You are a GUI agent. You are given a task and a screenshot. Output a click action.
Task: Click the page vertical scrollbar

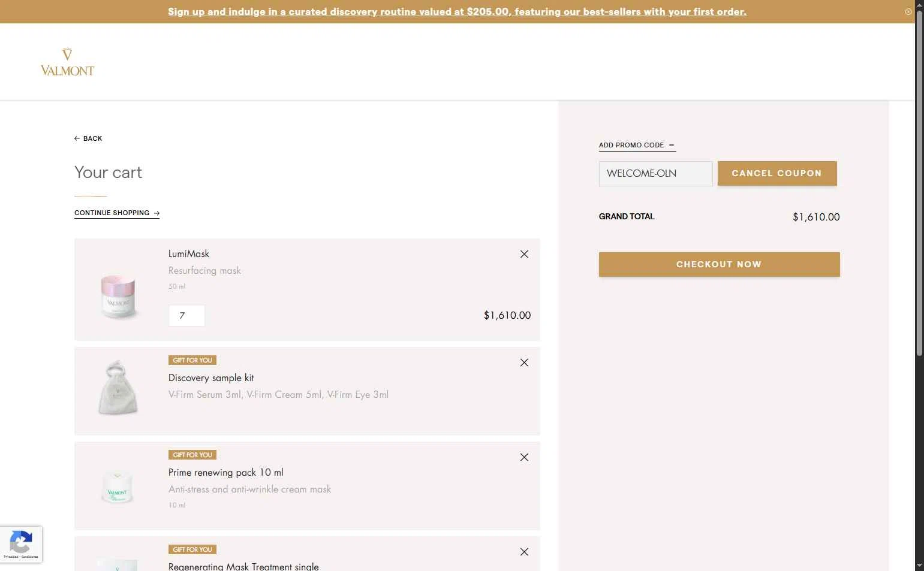tap(919, 183)
